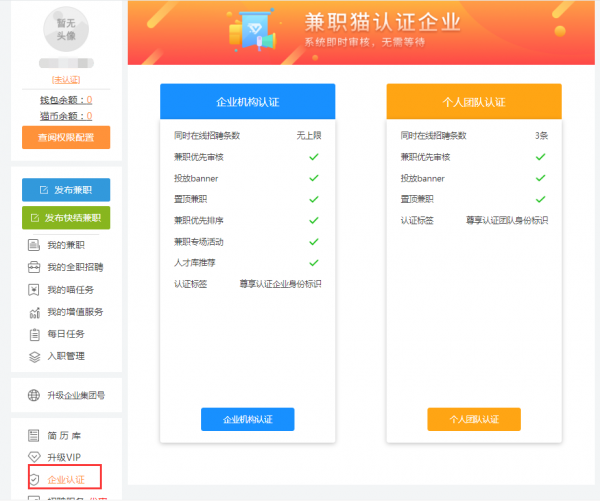This screenshot has width=600, height=501.
Task: Click checkmark beside 投放banner in personal team card
Action: tap(540, 178)
